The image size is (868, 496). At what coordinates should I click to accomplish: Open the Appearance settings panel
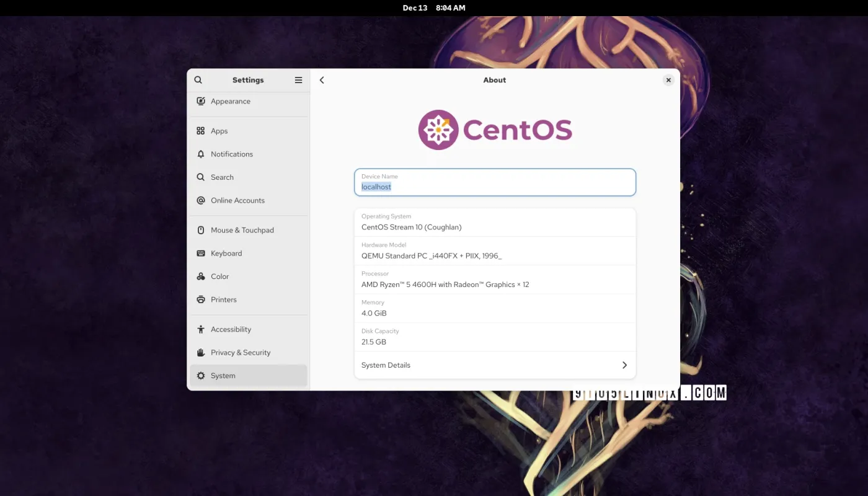click(248, 101)
